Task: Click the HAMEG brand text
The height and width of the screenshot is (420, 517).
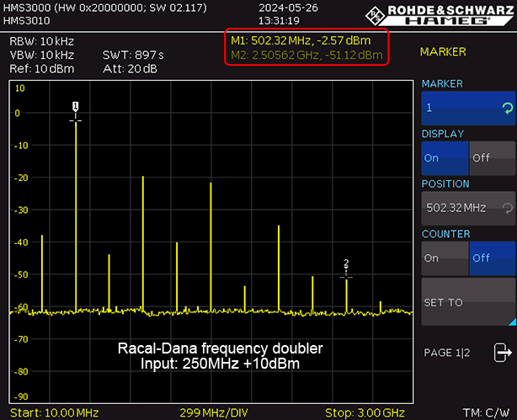Action: (448, 21)
